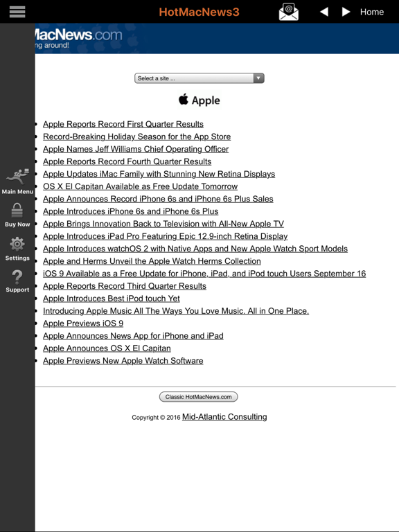Open the Mid-Atlantic Consulting link
The height and width of the screenshot is (532, 399).
pyautogui.click(x=224, y=416)
